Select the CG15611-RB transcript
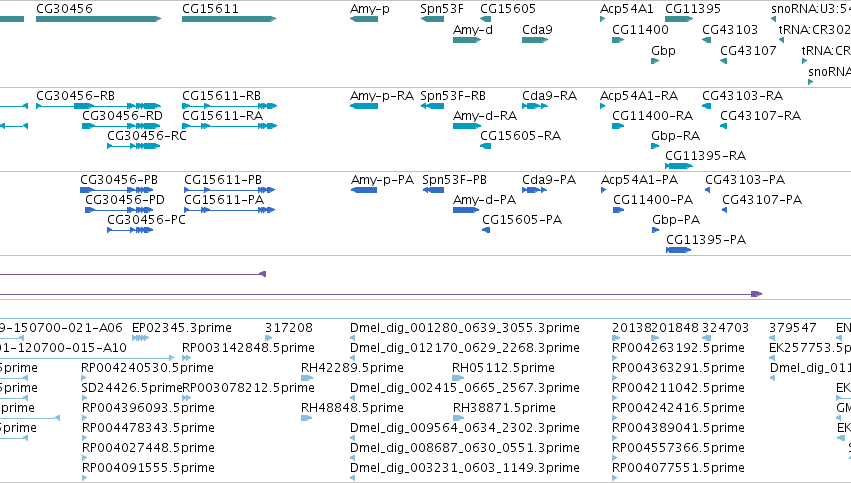Viewport: 851px width, 483px height. pos(230,106)
